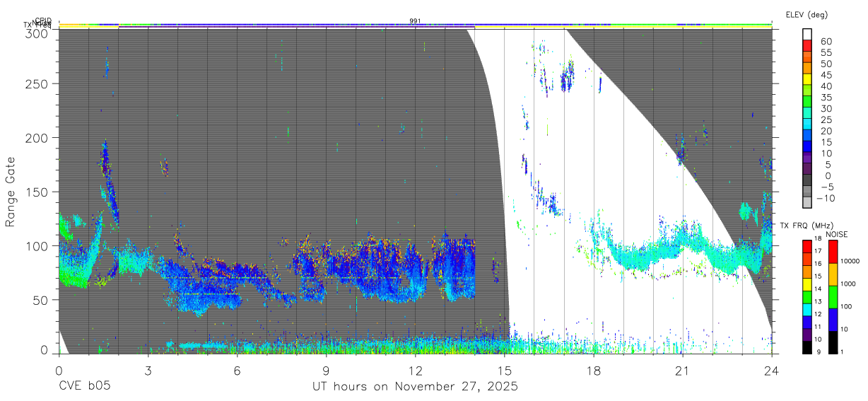Click the '3' tick on UT hours axis

tap(148, 370)
